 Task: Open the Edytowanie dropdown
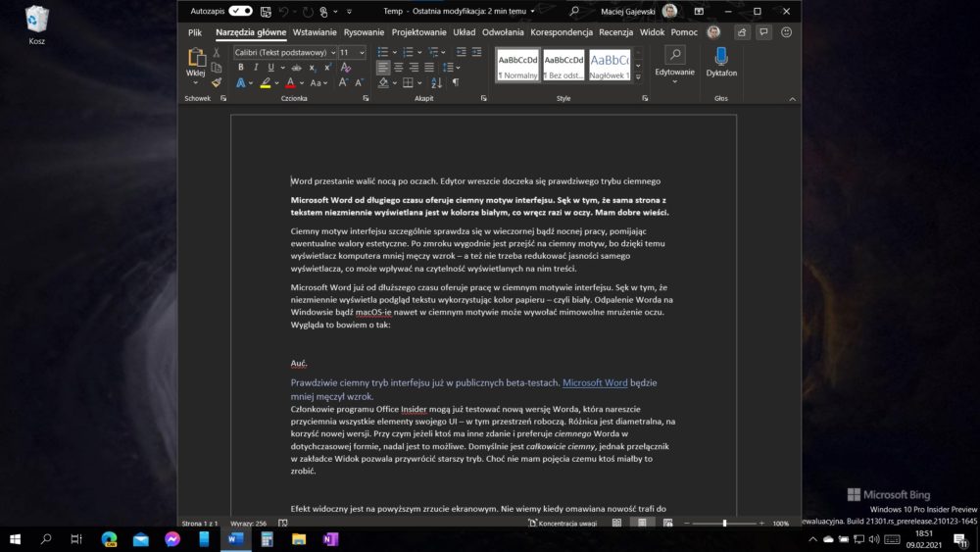(674, 65)
